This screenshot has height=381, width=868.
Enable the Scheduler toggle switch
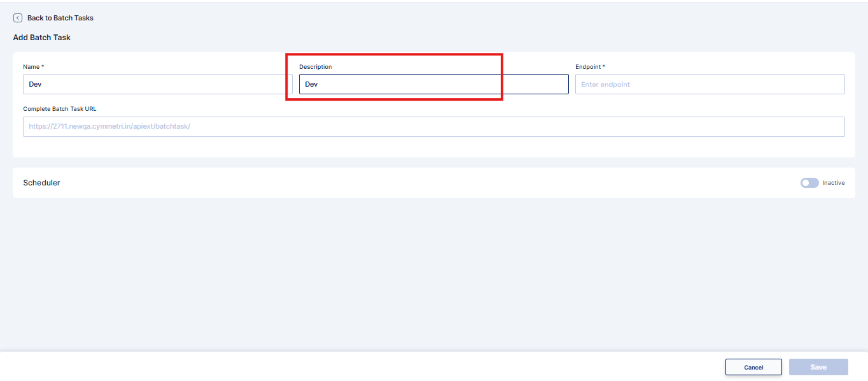809,183
